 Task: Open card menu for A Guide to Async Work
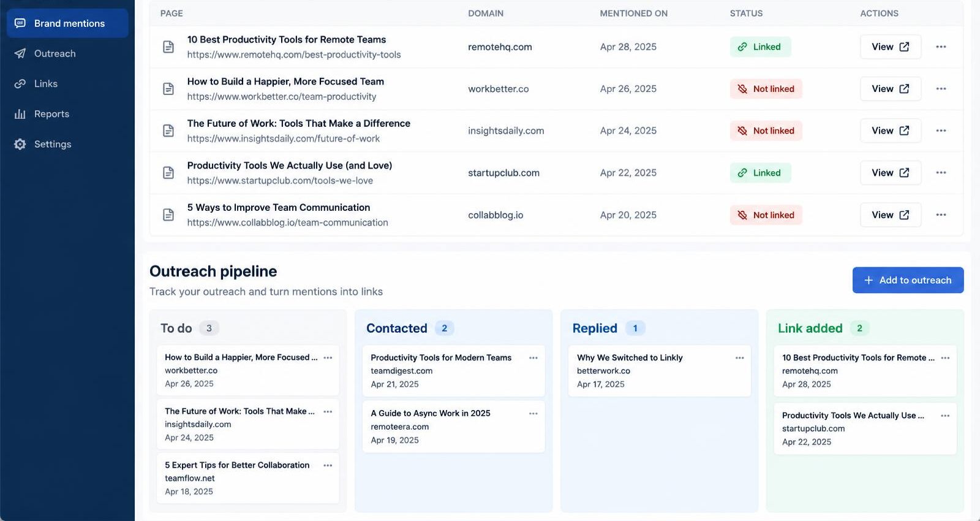click(533, 413)
